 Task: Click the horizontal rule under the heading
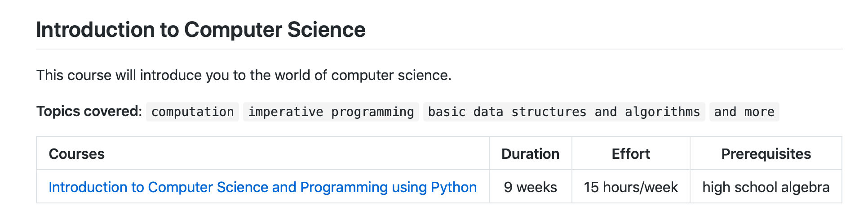pos(439,49)
